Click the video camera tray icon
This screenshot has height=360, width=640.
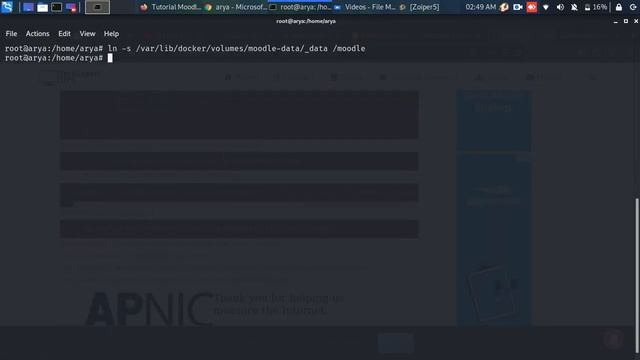pos(518,7)
